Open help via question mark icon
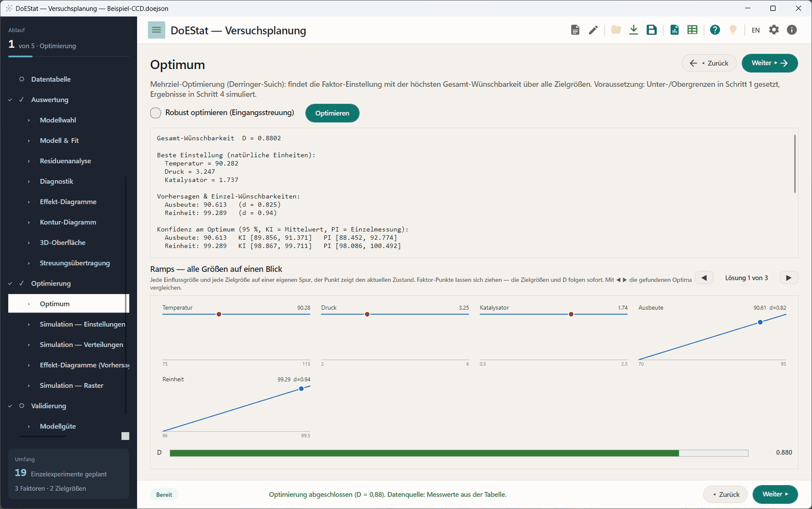The image size is (812, 509). pos(715,30)
